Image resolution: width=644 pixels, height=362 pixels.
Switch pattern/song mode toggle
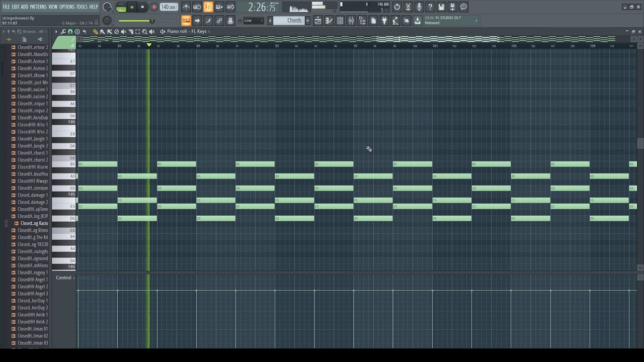121,7
